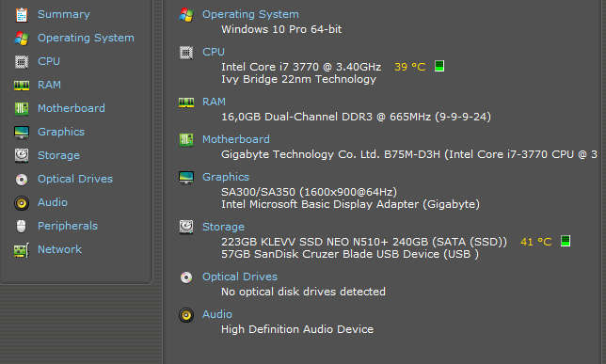Click 16,0GB Dual-Channel DDR3 RAM text

point(356,117)
